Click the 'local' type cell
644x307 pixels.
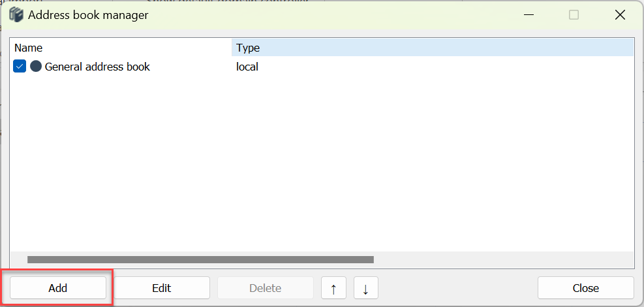pos(247,67)
